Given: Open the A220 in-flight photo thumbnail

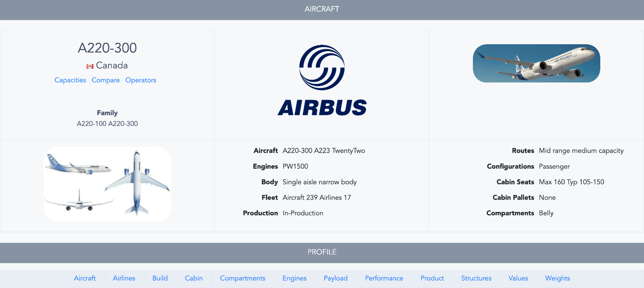Looking at the screenshot, I should tap(536, 63).
